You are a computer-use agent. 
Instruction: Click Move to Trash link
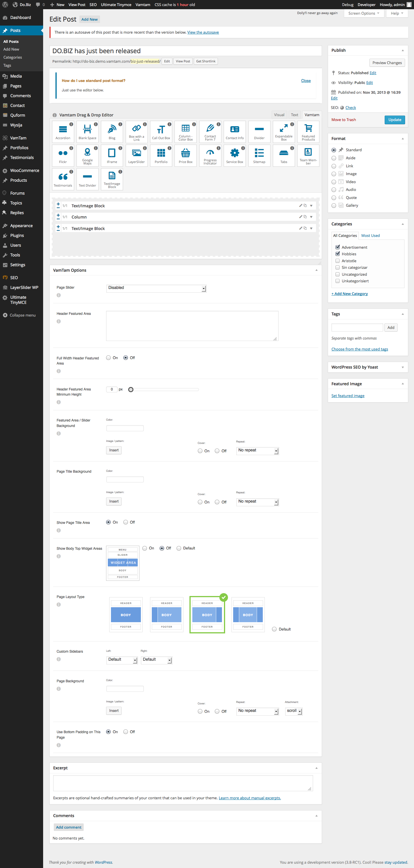click(344, 120)
